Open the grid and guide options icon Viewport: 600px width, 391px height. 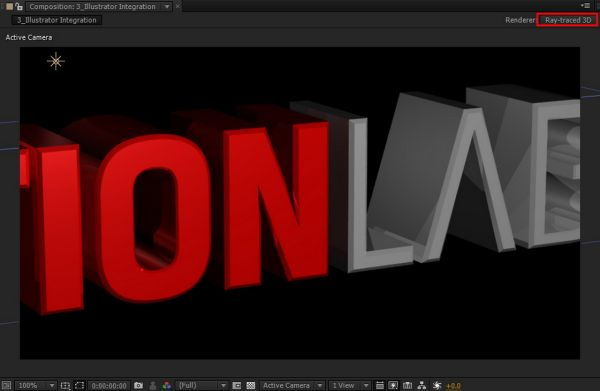tap(65, 385)
